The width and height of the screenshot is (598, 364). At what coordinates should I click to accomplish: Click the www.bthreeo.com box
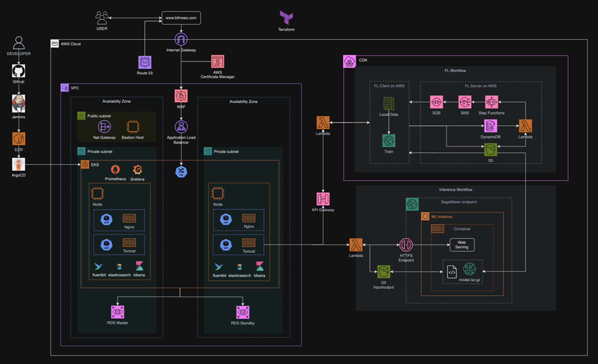click(181, 18)
